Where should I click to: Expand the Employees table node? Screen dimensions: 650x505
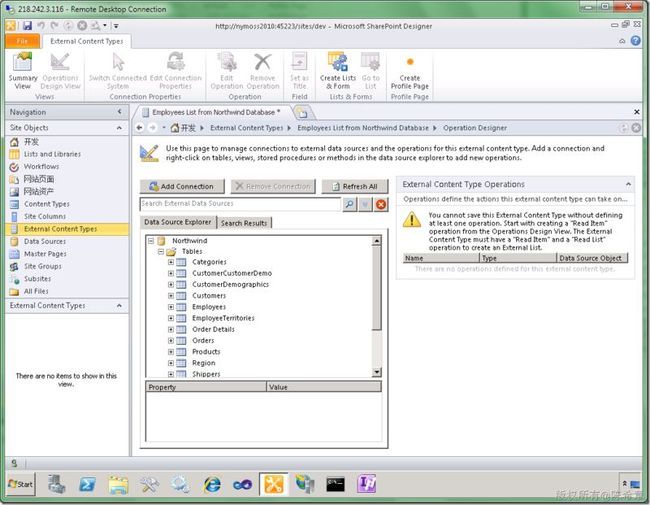(x=170, y=307)
